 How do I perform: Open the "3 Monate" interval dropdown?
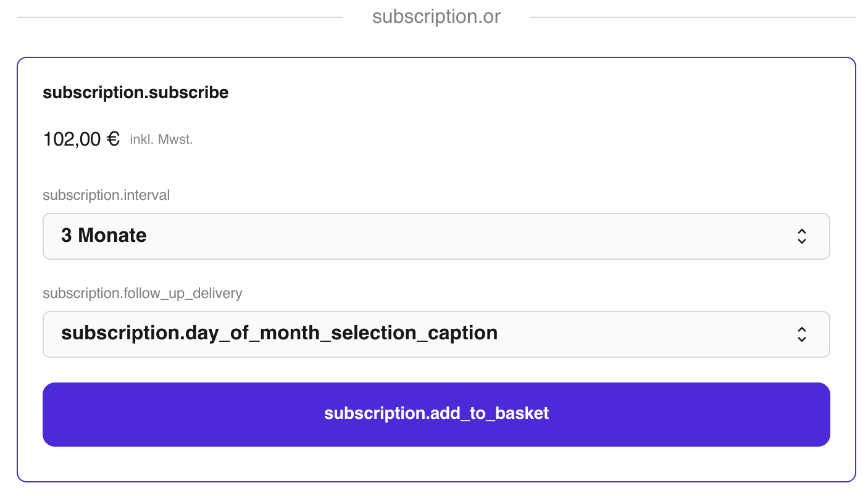(x=436, y=236)
